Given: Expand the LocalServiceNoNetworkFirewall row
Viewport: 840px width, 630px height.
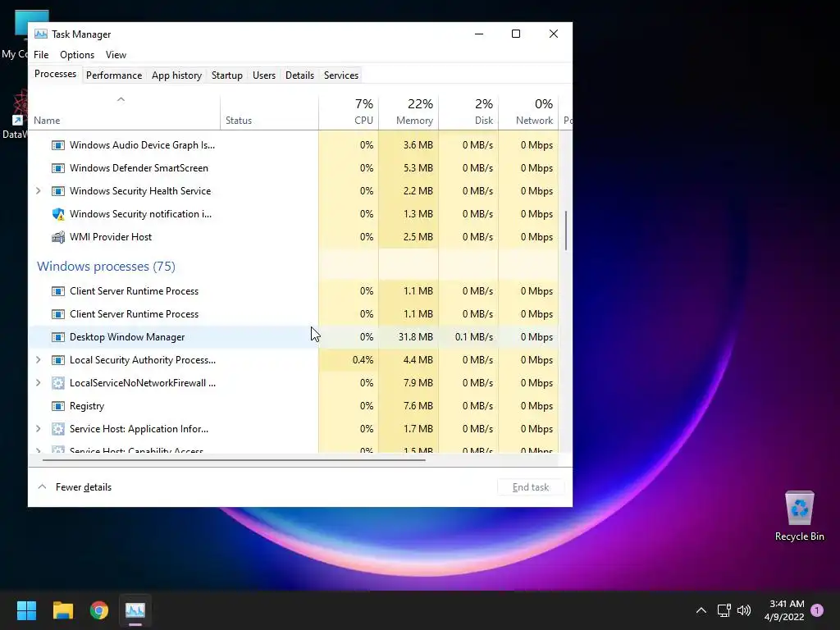Looking at the screenshot, I should (x=38, y=383).
